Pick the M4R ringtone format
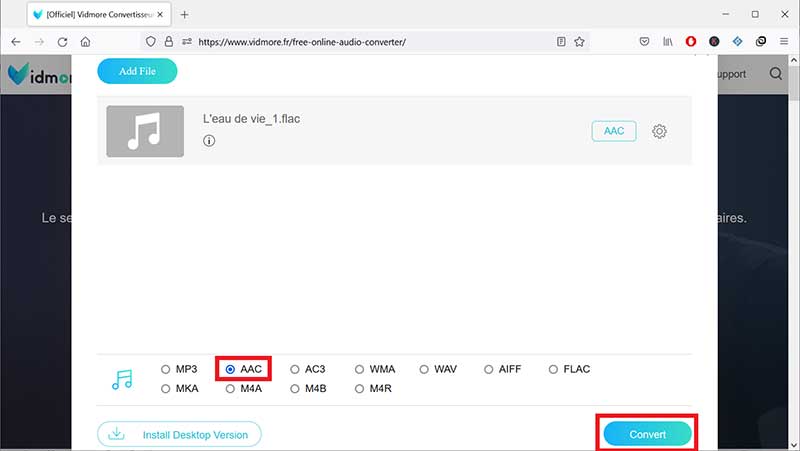 pyautogui.click(x=360, y=388)
